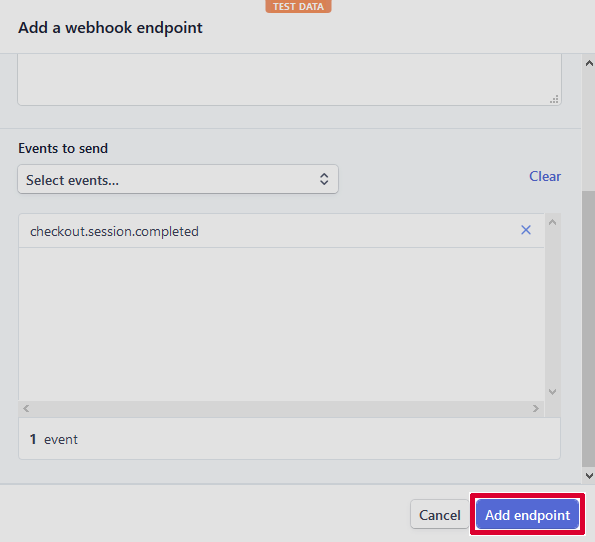Click the event list scroll-up arrow
This screenshot has width=595, height=542.
[552, 222]
